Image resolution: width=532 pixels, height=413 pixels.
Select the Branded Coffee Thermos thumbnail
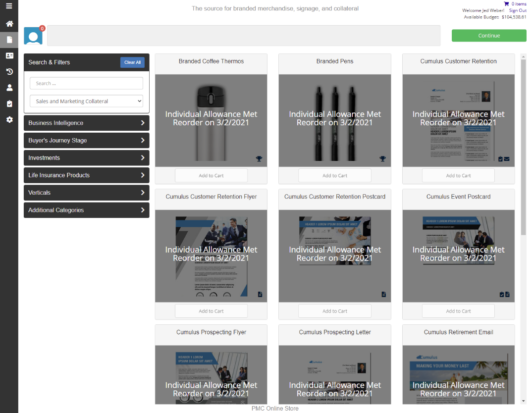[211, 120]
